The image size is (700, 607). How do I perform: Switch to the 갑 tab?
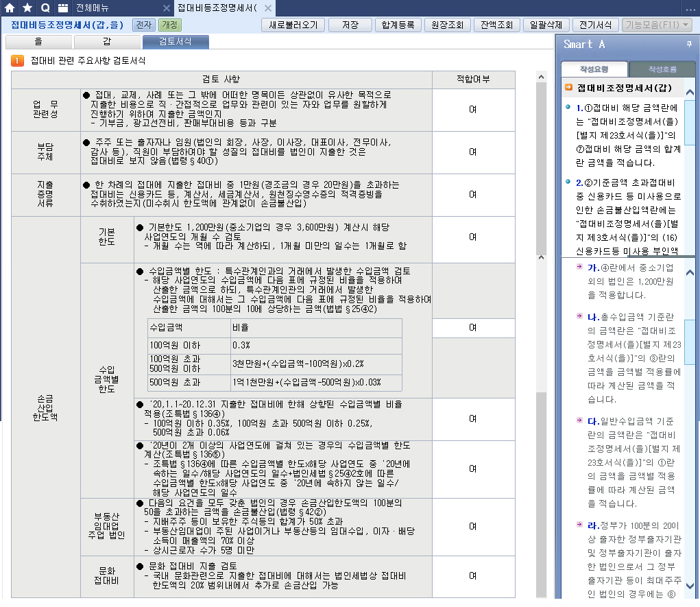pyautogui.click(x=107, y=42)
